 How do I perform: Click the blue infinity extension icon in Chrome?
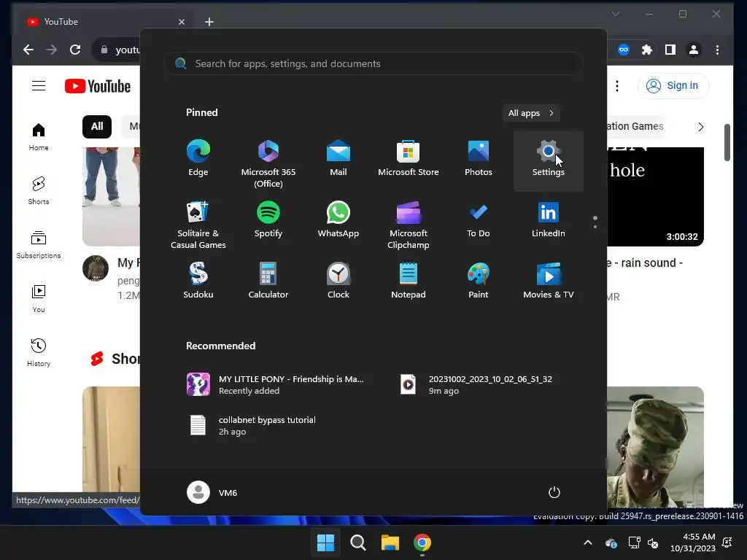click(x=624, y=50)
